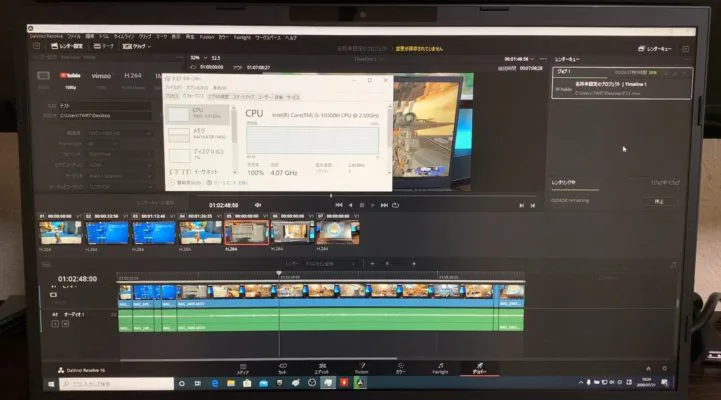
Task: Jump to first frame in viewer transport
Action: point(339,205)
